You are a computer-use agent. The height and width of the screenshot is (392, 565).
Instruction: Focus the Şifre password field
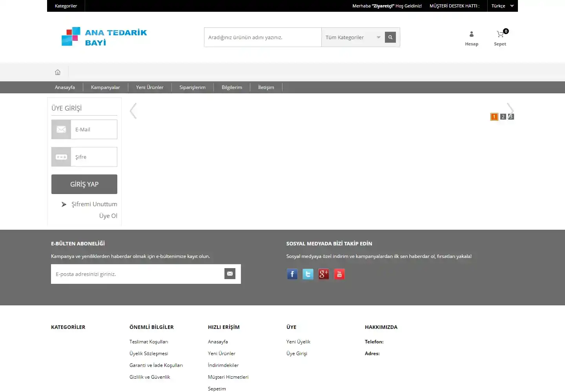click(94, 157)
